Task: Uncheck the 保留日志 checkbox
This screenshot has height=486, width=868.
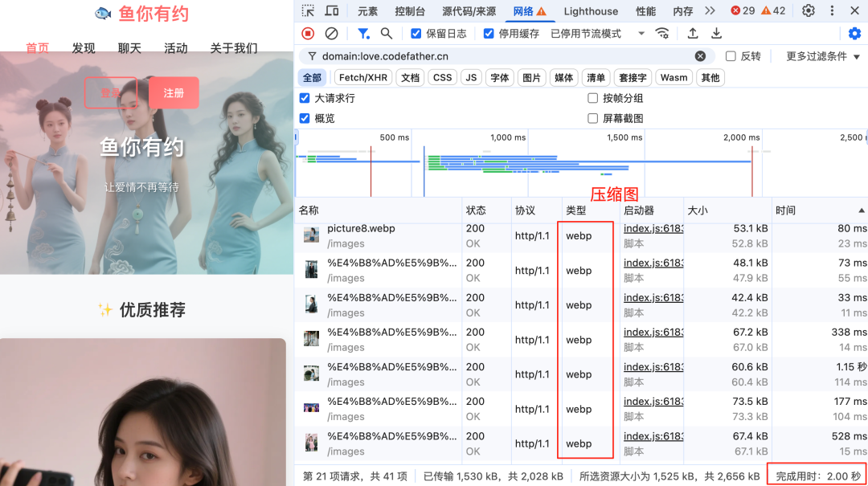Action: pyautogui.click(x=416, y=33)
